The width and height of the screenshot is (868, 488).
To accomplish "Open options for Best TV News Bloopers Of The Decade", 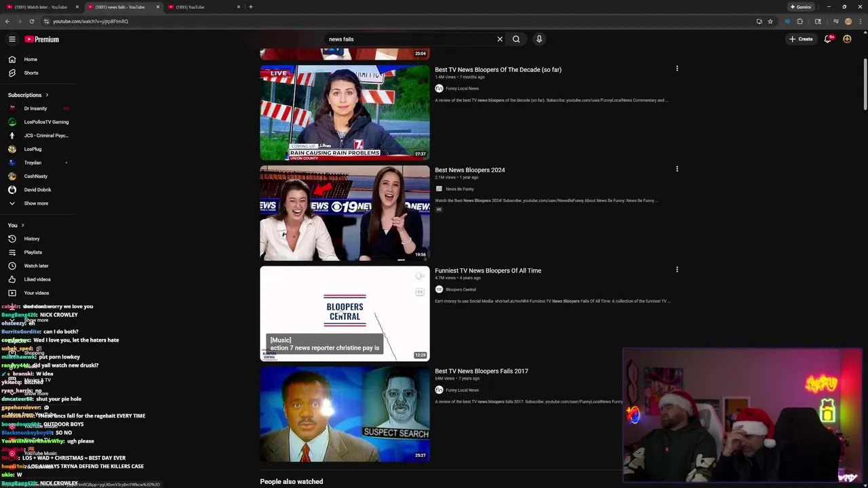I will [x=677, y=68].
